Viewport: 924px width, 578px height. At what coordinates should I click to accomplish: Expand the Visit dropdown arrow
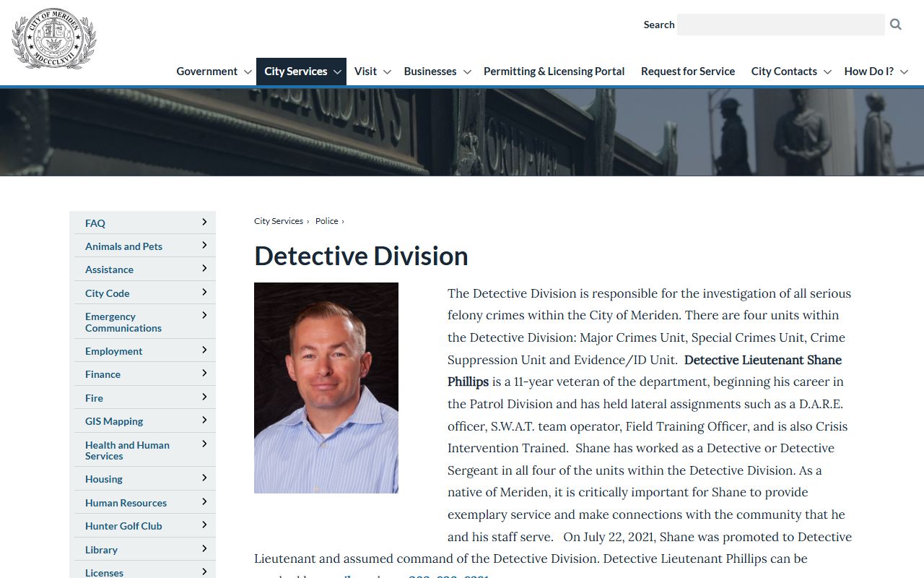coord(387,72)
